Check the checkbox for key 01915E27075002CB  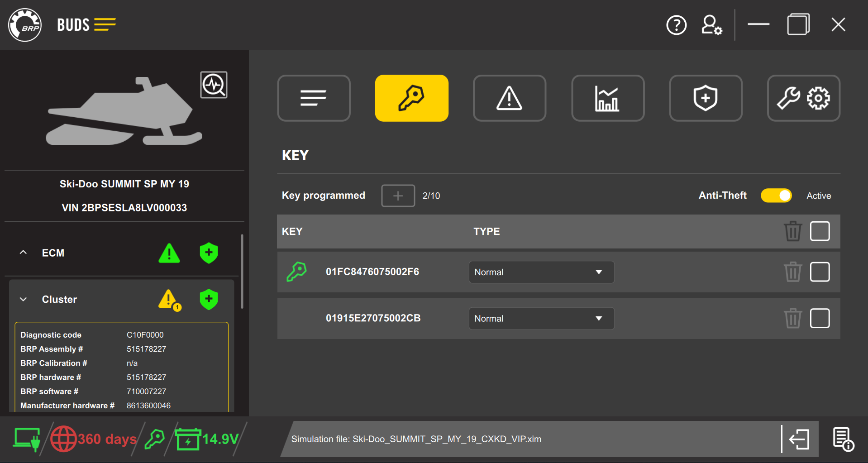click(820, 318)
